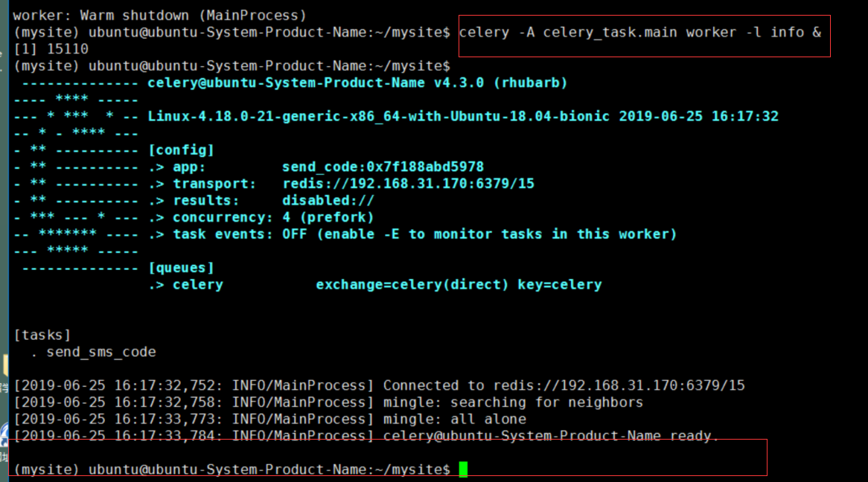Click the 'celery -A celery_task.main worker' command text
The width and height of the screenshot is (868, 482).
[x=598, y=32]
